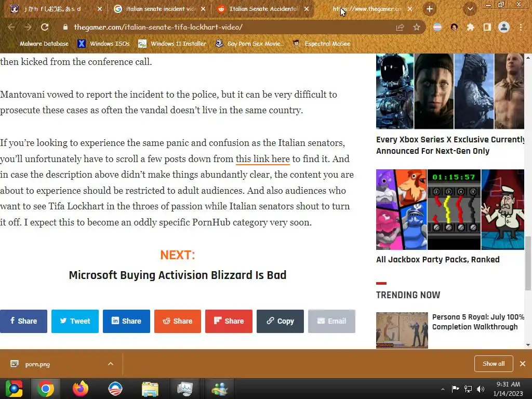
Task: Open Jackbox Party Packs thumbnail
Action: (450, 209)
